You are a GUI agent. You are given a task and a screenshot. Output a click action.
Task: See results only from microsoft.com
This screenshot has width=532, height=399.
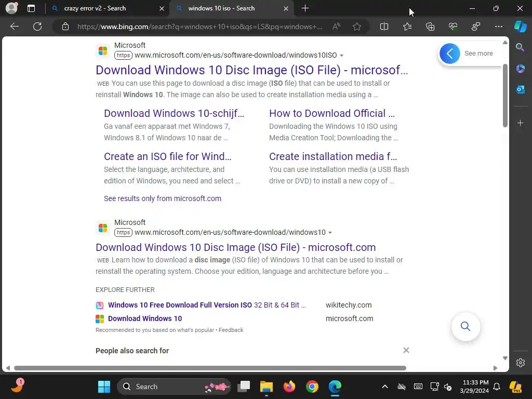click(x=163, y=198)
